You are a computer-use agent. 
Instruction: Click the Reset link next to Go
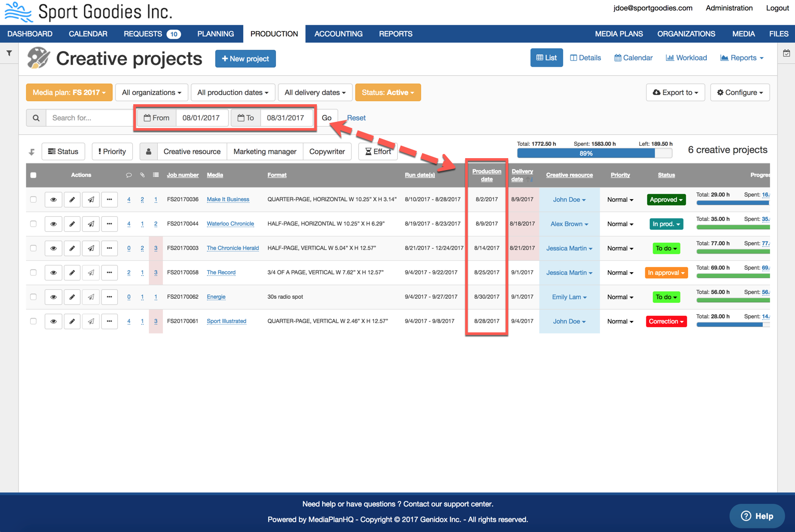click(x=356, y=118)
